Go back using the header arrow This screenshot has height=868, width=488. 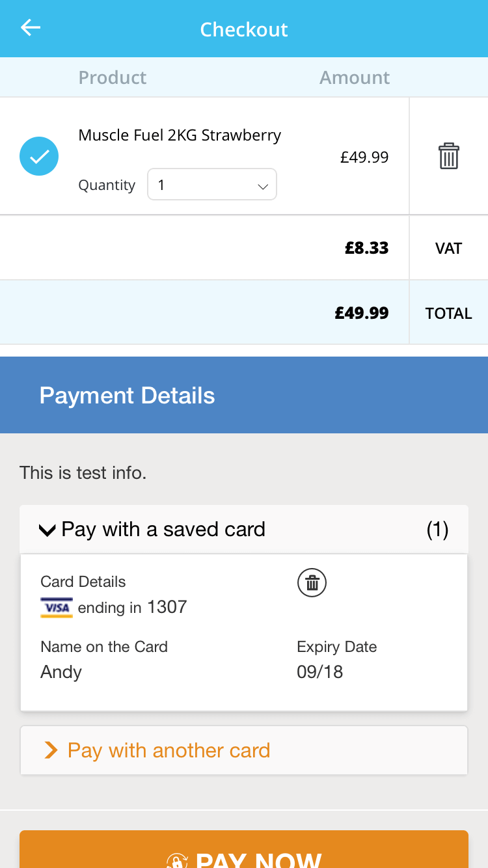coord(31,28)
